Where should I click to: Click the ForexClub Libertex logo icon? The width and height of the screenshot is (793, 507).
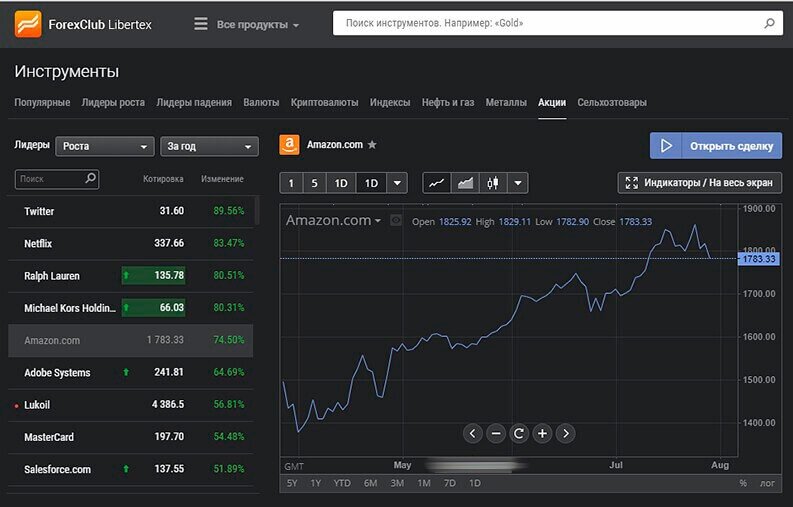(x=28, y=24)
